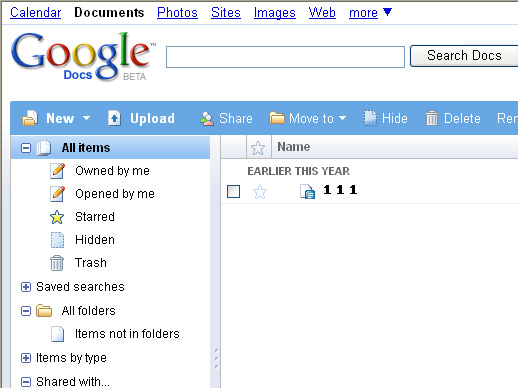Click the trash can icon in the sidebar
Viewport: 518px width, 388px height.
click(x=57, y=263)
